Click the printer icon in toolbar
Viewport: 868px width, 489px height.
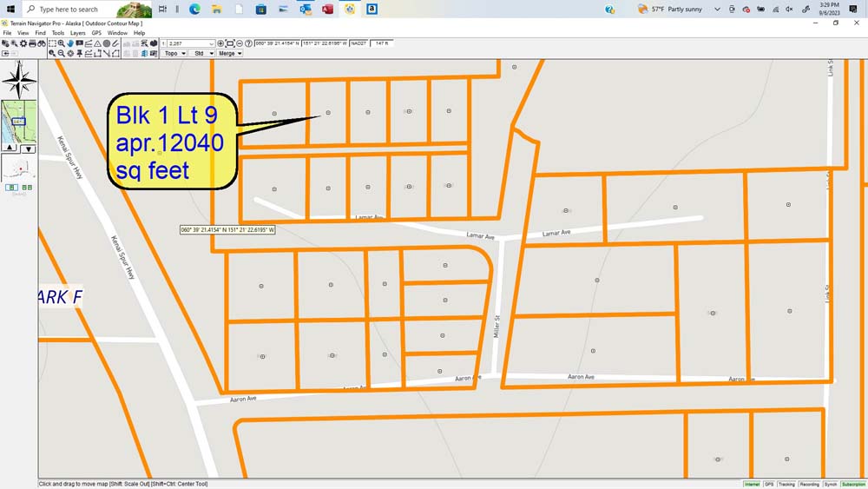coord(33,43)
